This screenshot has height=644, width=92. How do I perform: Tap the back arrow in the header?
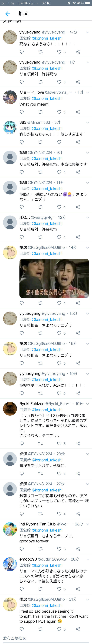point(8,14)
